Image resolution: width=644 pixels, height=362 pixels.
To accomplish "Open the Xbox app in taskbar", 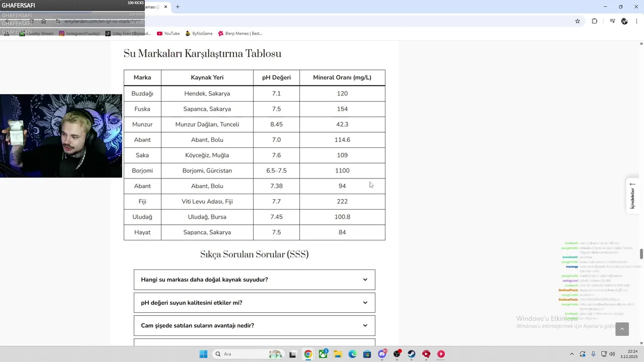I will pos(323,354).
